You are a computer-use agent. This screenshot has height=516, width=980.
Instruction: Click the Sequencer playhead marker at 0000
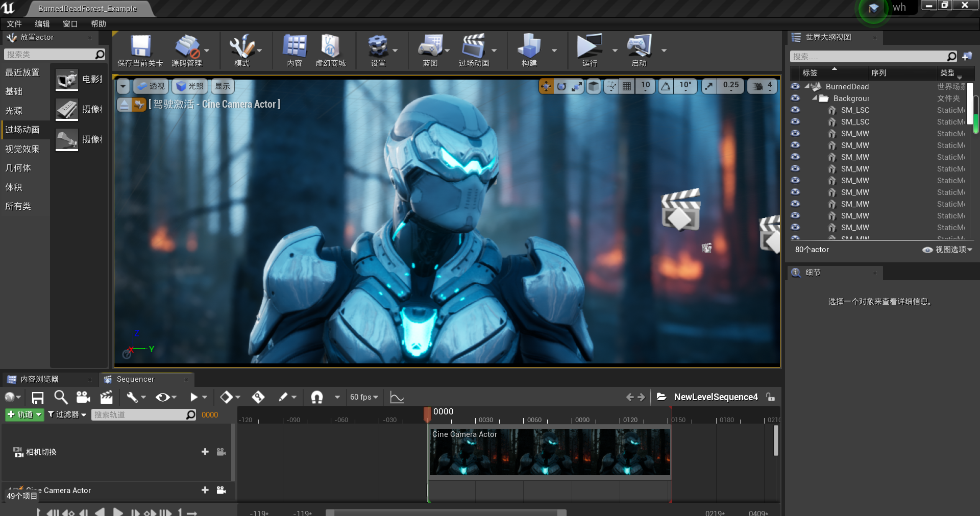click(x=427, y=414)
